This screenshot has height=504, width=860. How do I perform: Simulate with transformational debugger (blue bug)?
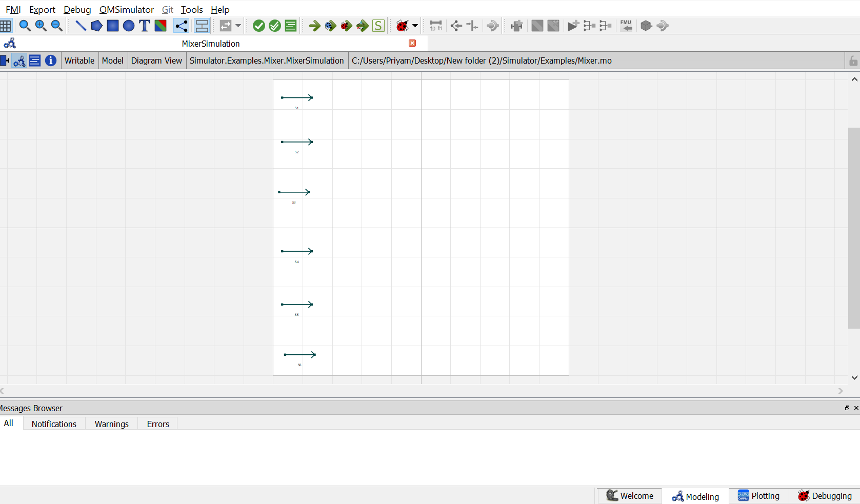point(331,26)
